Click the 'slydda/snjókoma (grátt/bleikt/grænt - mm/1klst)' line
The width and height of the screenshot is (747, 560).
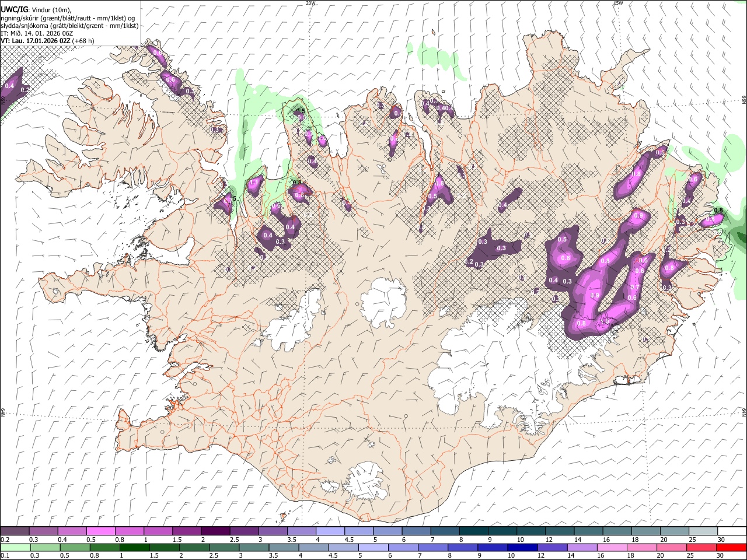(x=69, y=26)
